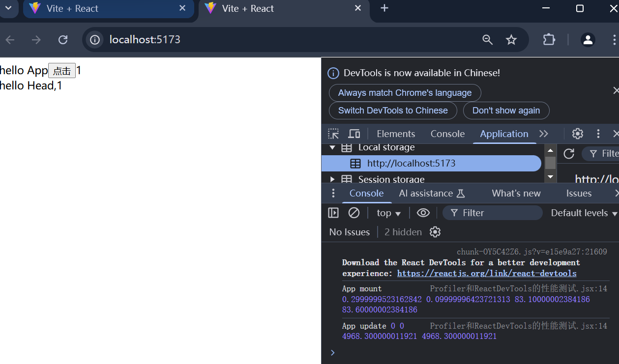619x364 pixels.
Task: Go back with the browser back arrow
Action: tap(10, 40)
